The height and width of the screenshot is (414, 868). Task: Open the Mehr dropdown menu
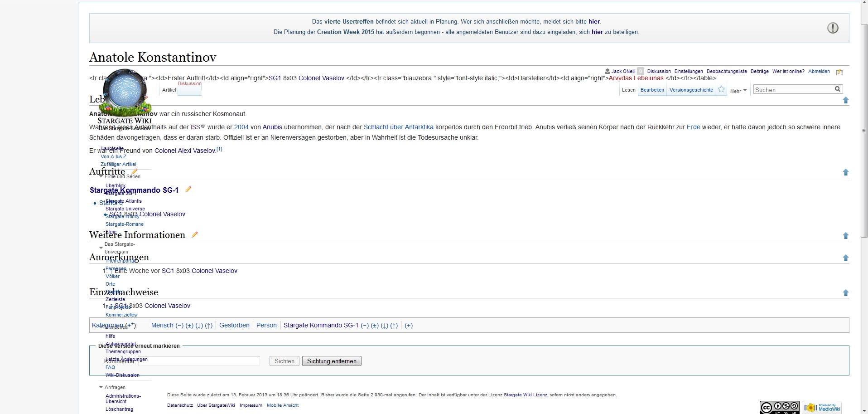[738, 91]
